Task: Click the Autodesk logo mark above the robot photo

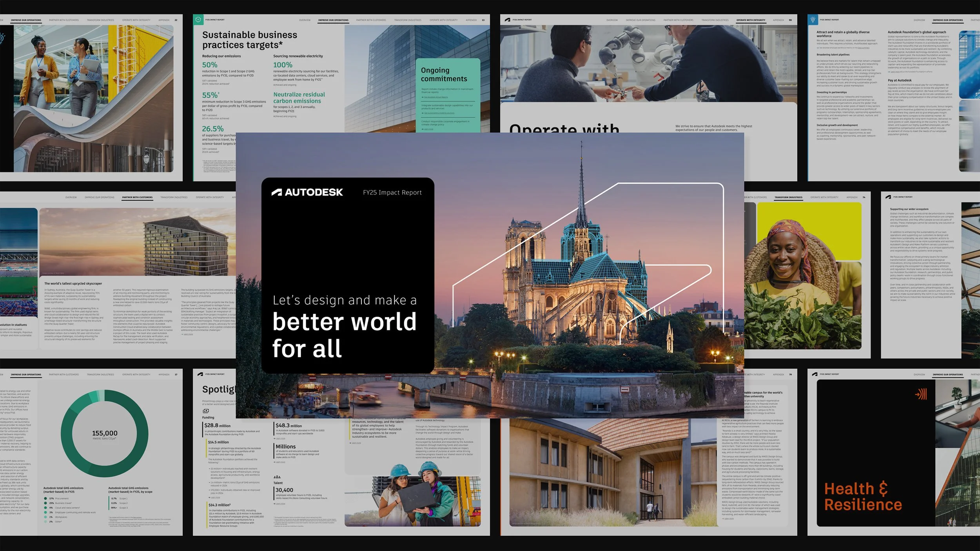Action: (x=508, y=20)
